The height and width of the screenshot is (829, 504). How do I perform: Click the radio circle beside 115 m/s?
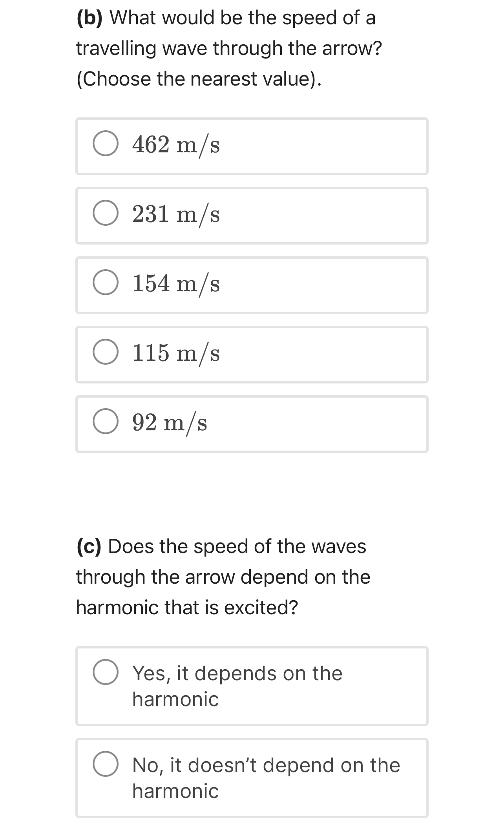pyautogui.click(x=106, y=352)
